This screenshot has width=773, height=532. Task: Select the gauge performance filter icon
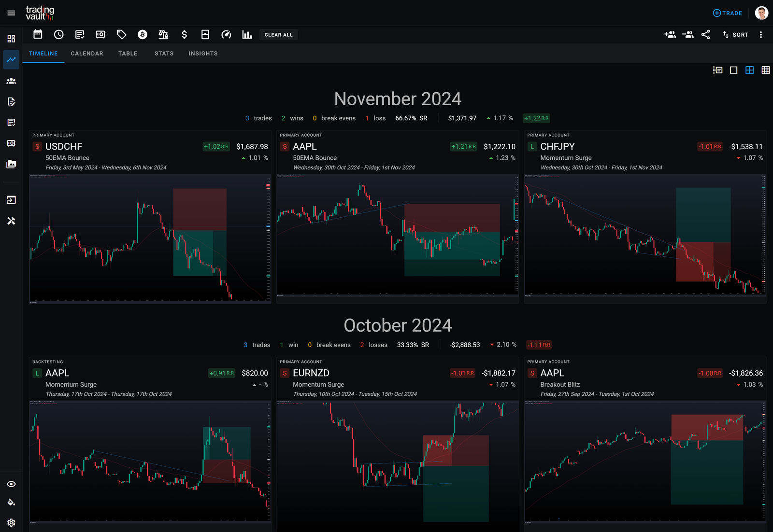tap(226, 34)
